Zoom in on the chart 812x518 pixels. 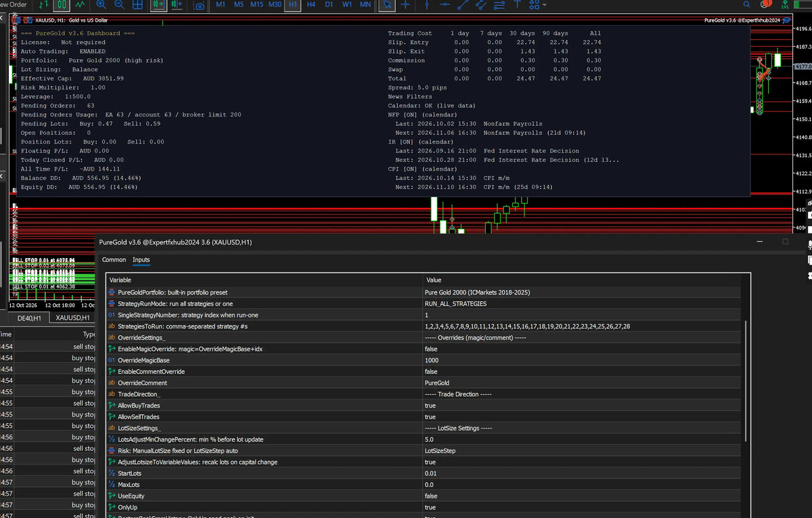[101, 5]
